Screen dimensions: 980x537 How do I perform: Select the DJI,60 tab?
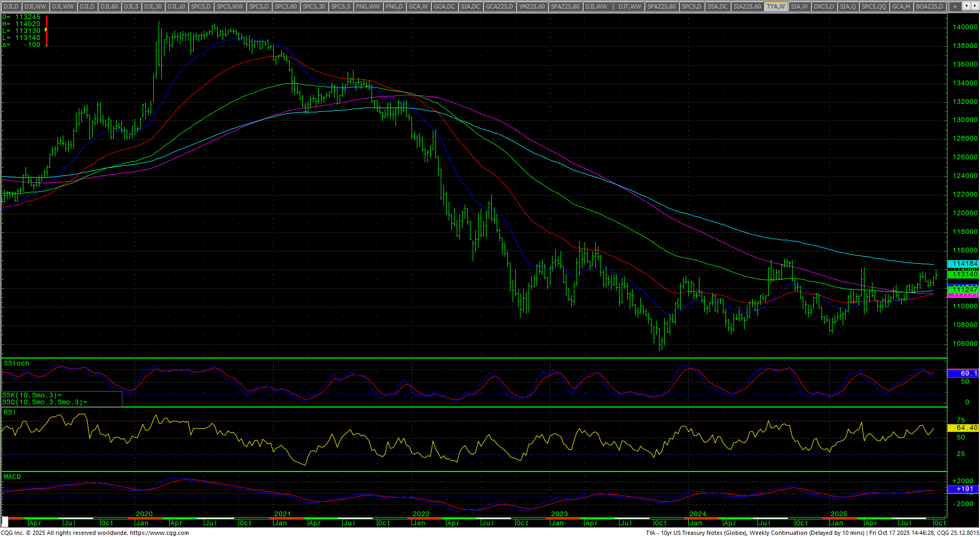point(109,6)
